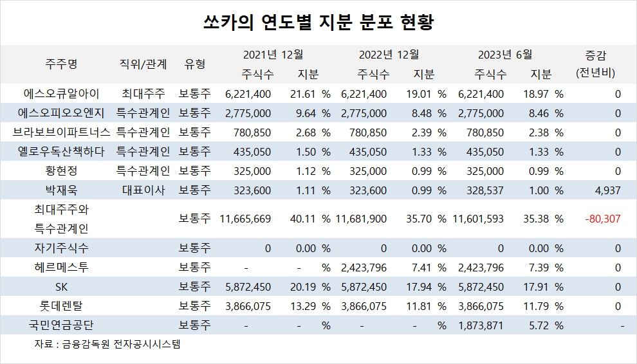Select the 328,537 share count

(485, 190)
